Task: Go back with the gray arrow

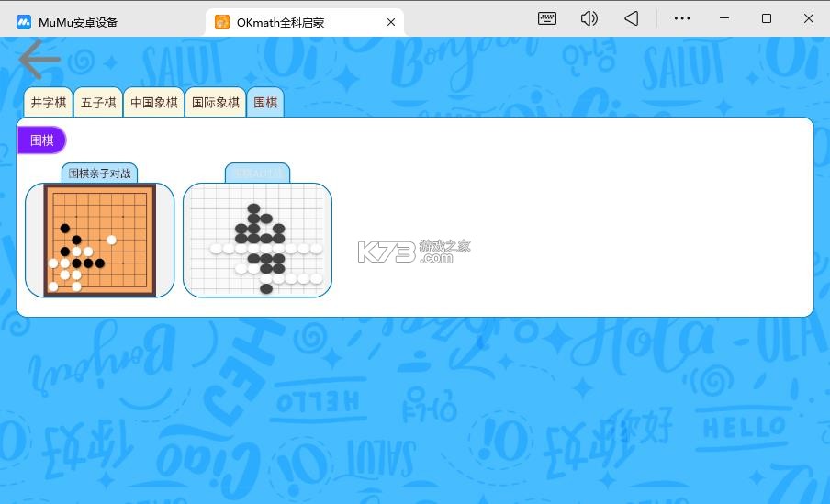Action: (39, 59)
